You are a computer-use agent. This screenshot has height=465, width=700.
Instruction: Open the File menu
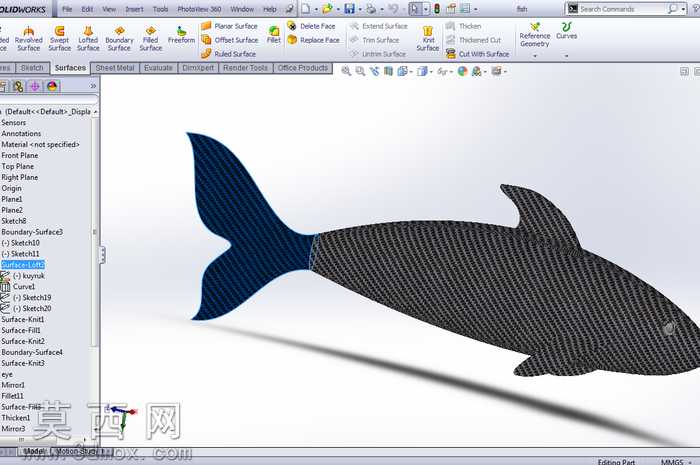coord(67,9)
